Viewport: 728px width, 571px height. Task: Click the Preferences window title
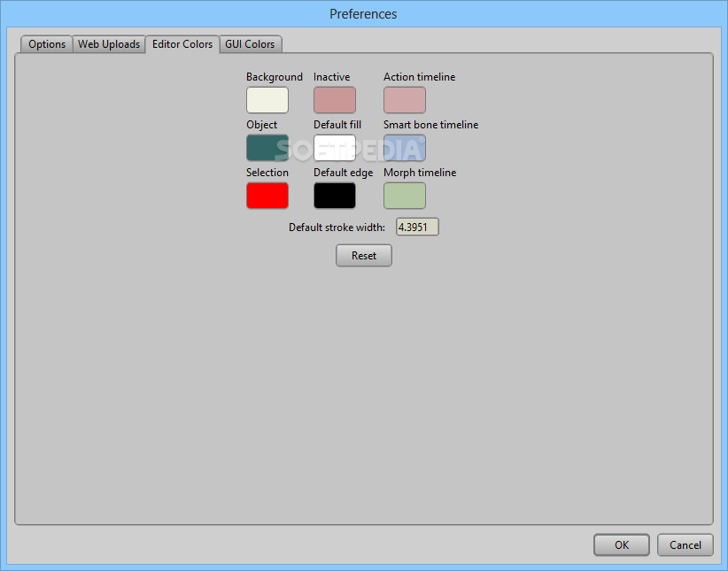click(363, 14)
